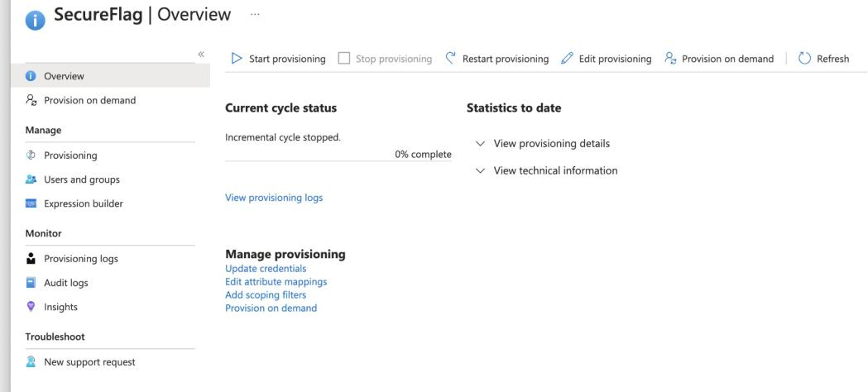Select Provisioning under Manage
The height and width of the screenshot is (392, 868).
pyautogui.click(x=70, y=155)
